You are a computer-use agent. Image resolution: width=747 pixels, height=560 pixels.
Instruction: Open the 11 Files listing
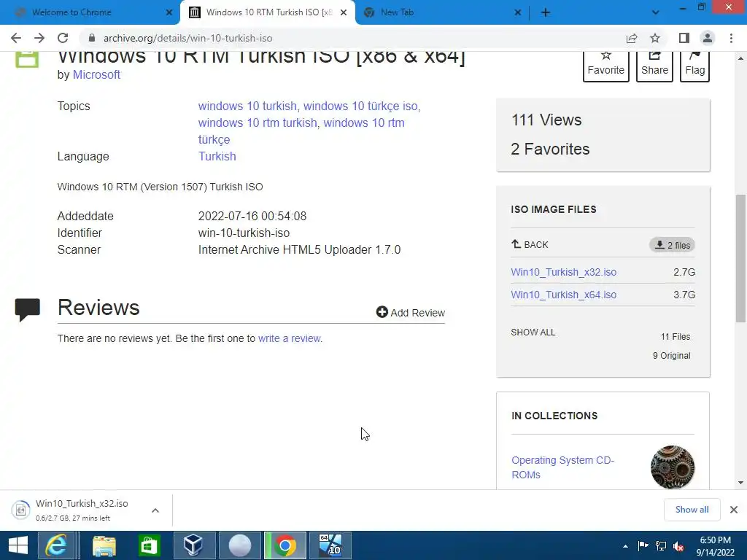pyautogui.click(x=675, y=337)
